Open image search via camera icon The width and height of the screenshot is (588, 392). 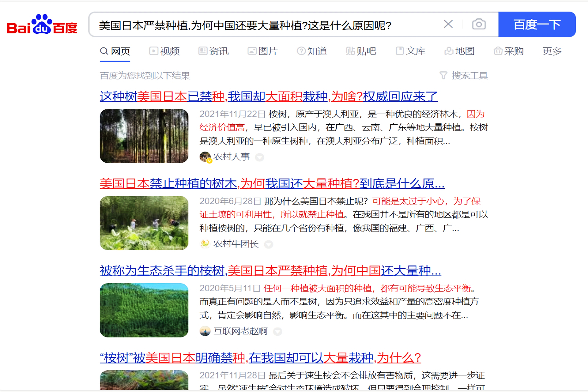(x=479, y=24)
